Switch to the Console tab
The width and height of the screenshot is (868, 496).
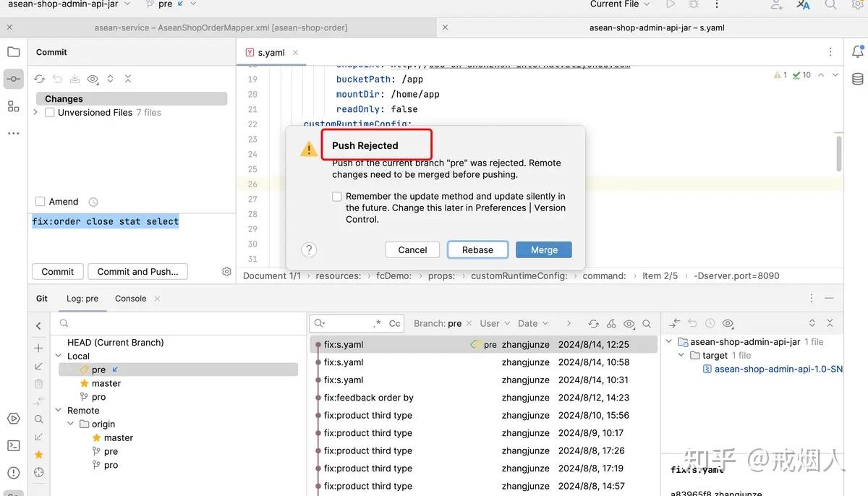(x=129, y=298)
